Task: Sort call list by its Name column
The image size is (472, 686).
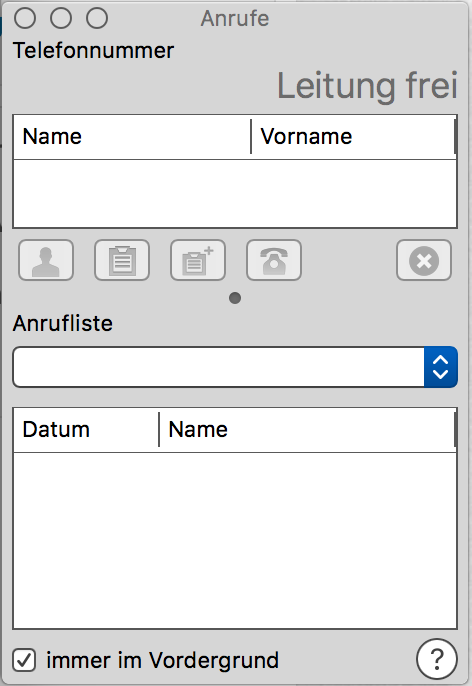Action: click(308, 430)
